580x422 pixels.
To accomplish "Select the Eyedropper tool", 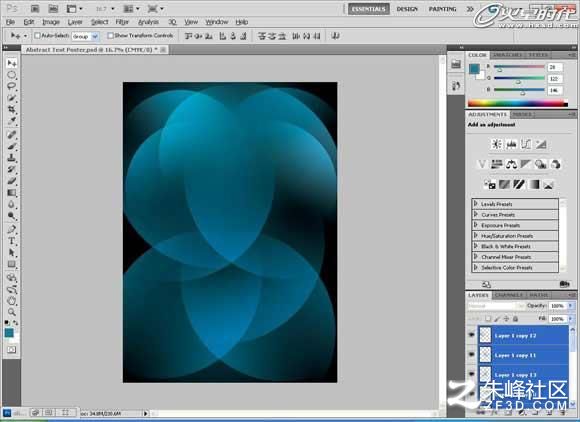I will pos(12,121).
